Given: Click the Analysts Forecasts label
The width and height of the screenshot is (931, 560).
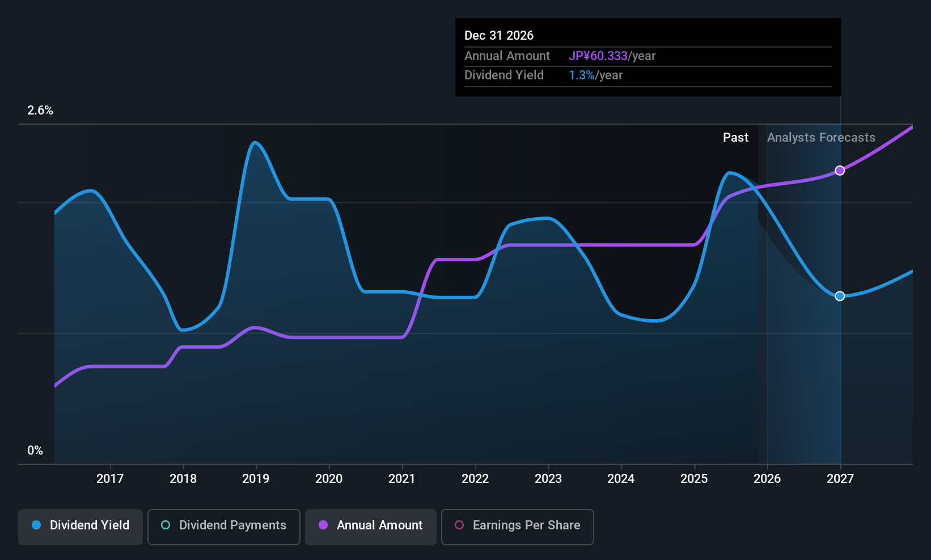Looking at the screenshot, I should (x=821, y=137).
